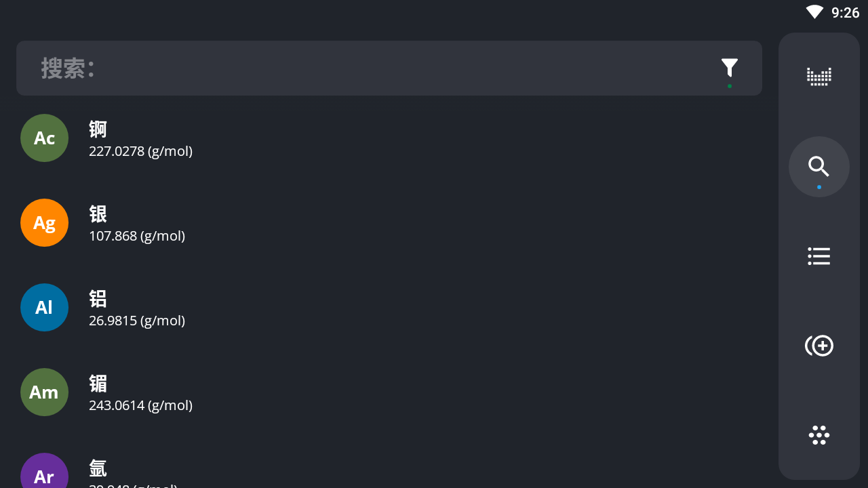Click the orange Ag element badge
The height and width of the screenshot is (488, 868).
44,222
